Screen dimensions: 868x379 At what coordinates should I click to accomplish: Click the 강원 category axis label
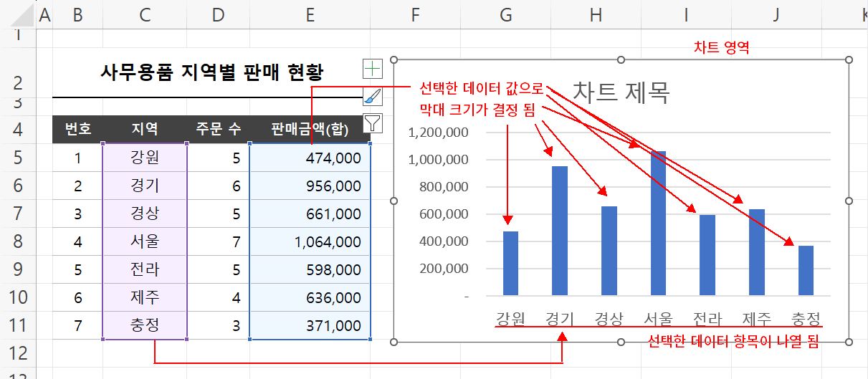(x=510, y=318)
